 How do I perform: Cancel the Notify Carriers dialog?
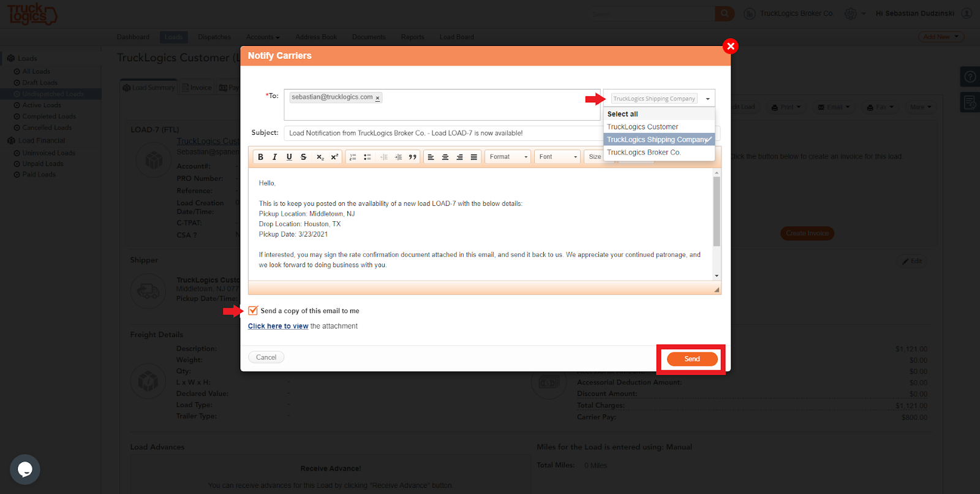(266, 357)
